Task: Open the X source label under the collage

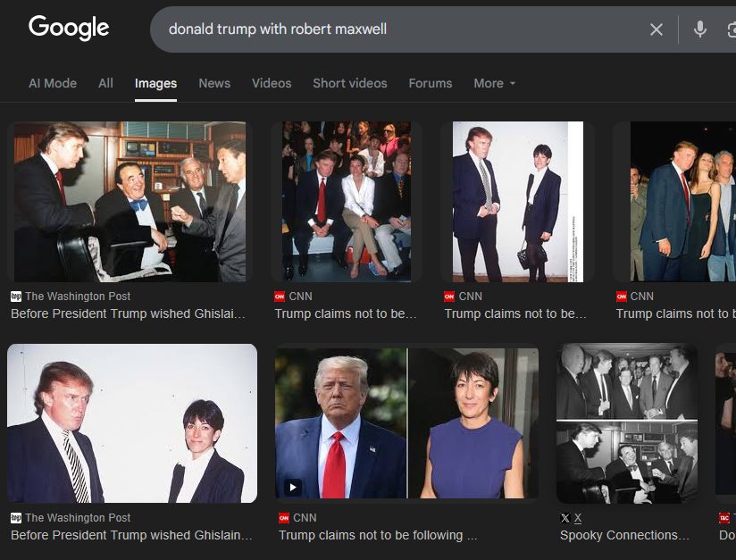Action: coord(578,518)
